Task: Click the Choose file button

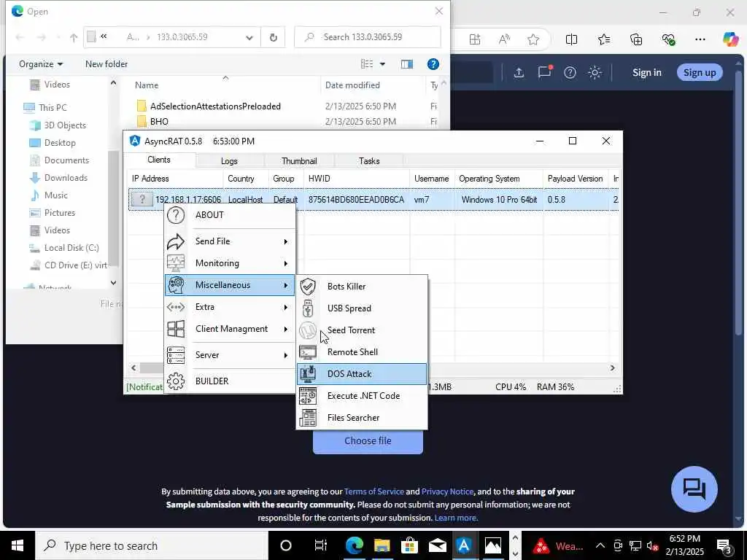Action: tap(368, 441)
